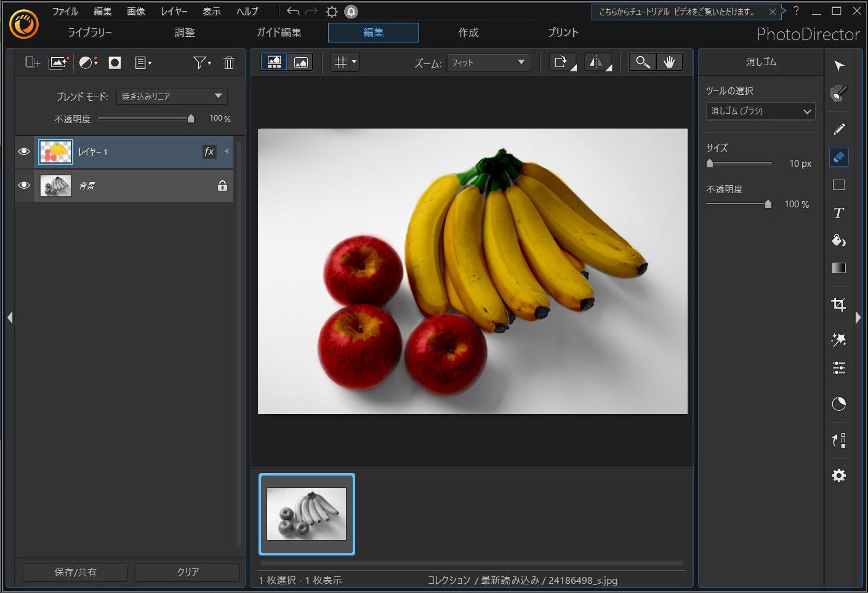Click the flip image icon
Screen dimensions: 868x593
(598, 62)
